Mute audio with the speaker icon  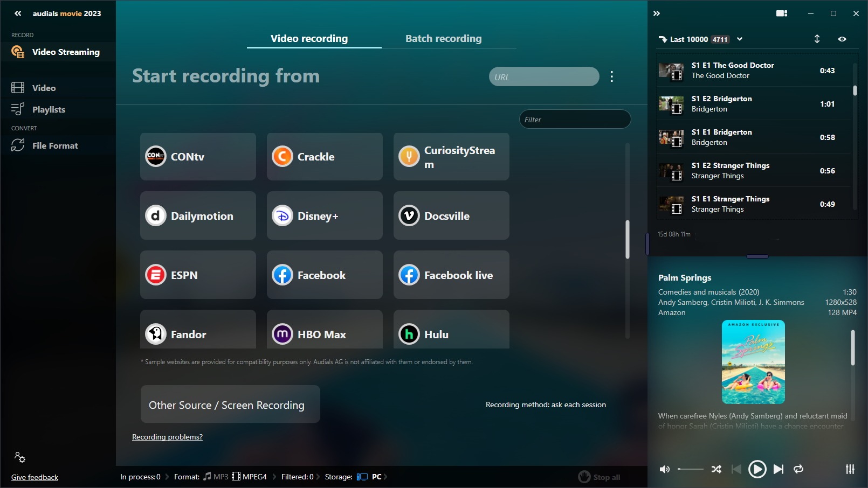coord(665,469)
